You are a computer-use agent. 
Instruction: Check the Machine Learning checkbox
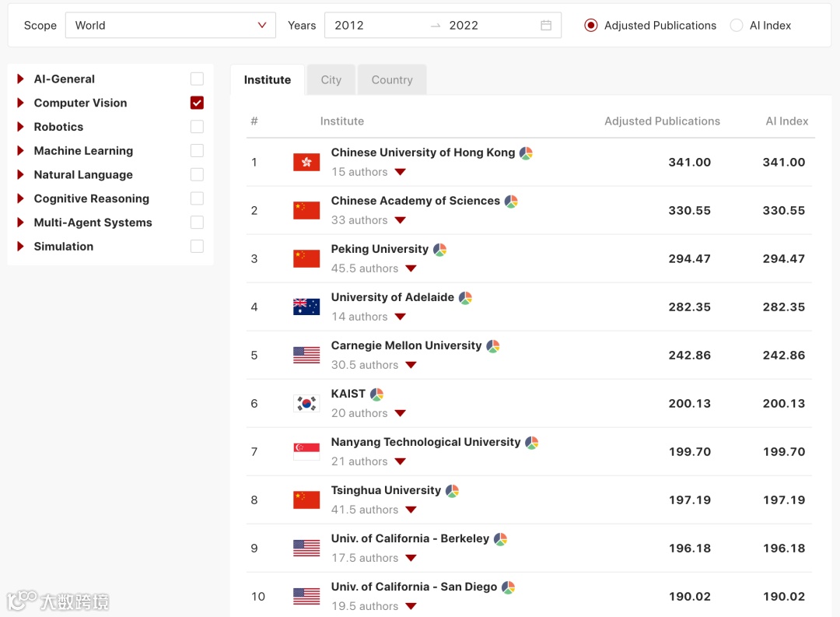click(197, 151)
